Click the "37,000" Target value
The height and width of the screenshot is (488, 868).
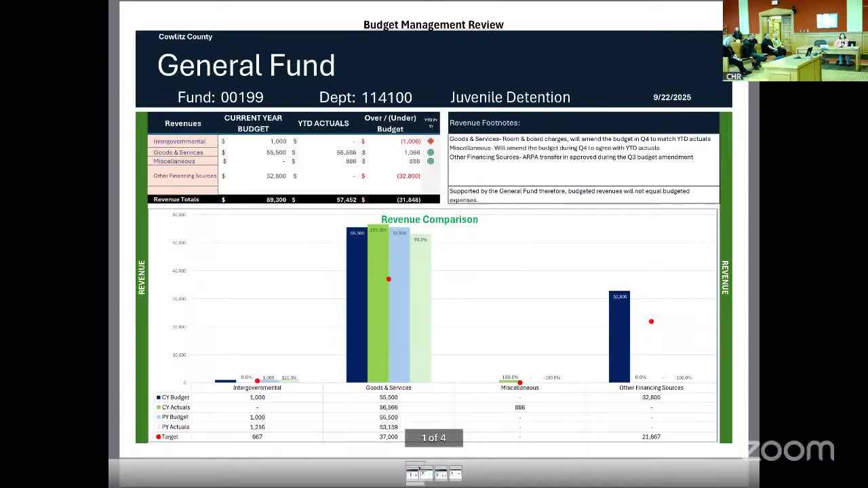click(389, 437)
